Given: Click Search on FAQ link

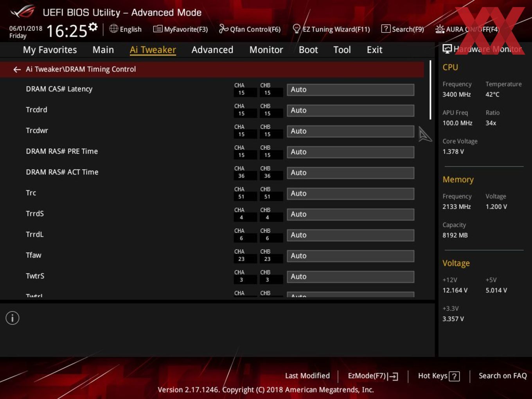Looking at the screenshot, I should (503, 376).
